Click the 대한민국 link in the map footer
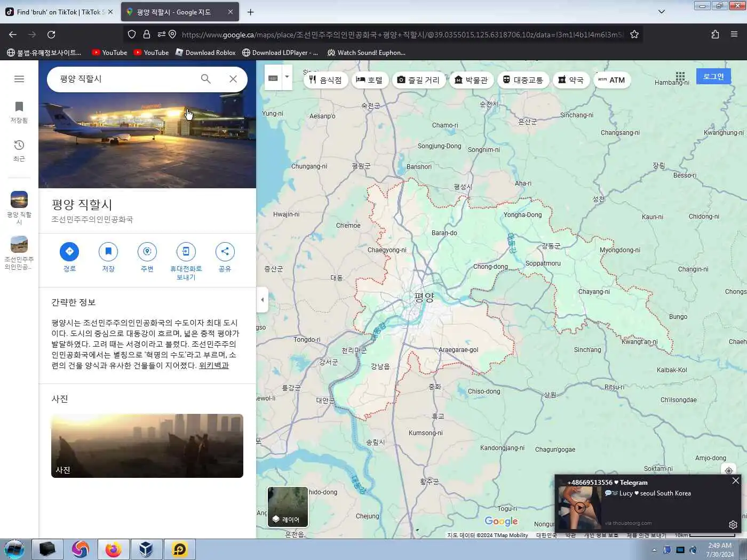The height and width of the screenshot is (560, 747). (x=546, y=535)
